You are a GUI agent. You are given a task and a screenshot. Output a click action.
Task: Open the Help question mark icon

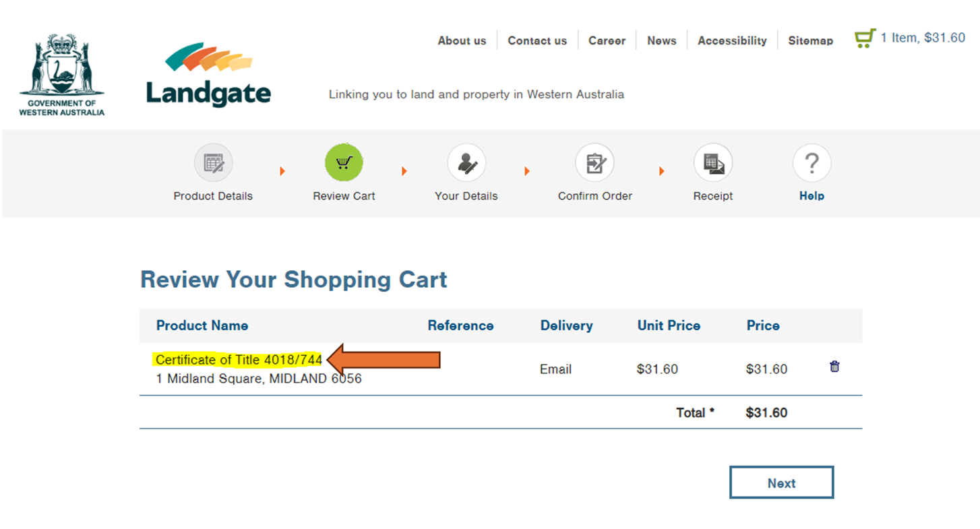click(x=811, y=163)
